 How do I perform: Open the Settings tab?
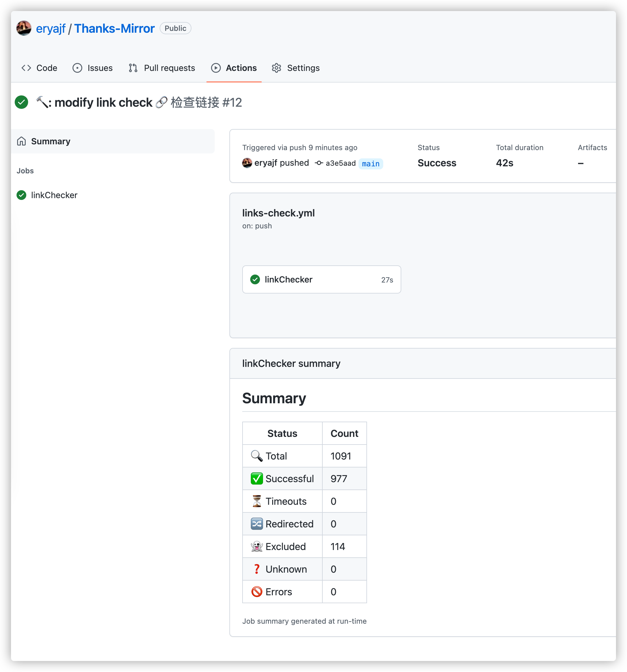click(x=296, y=68)
